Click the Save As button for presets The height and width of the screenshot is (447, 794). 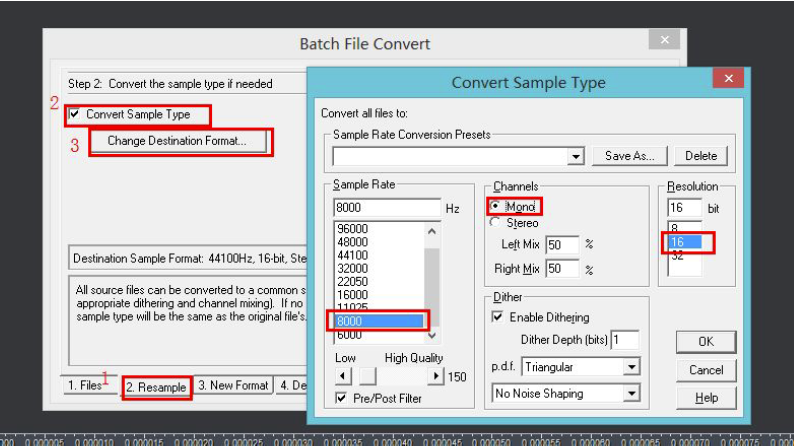point(629,156)
